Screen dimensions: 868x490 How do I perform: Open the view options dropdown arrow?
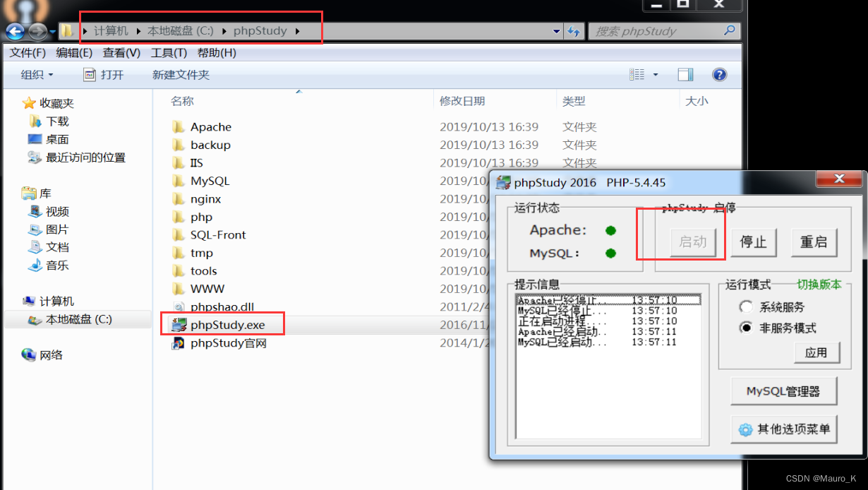656,75
